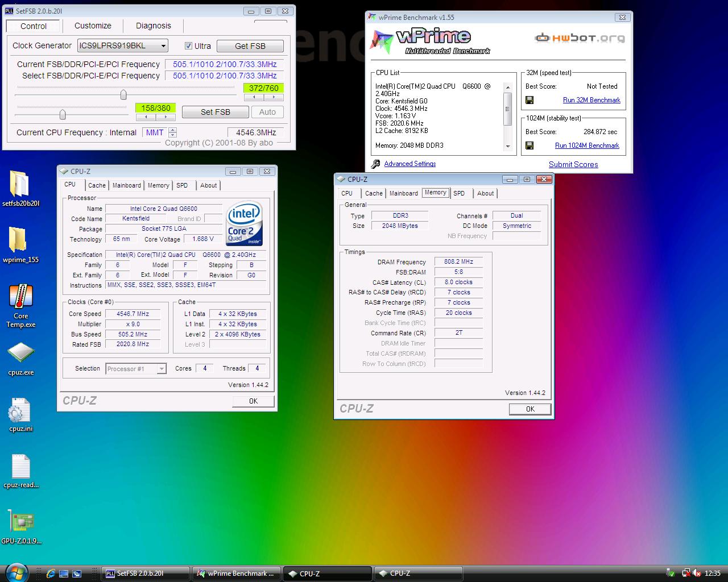The image size is (728, 582).
Task: Click the Advanced Settings wrench icon in wPrime
Action: click(375, 164)
